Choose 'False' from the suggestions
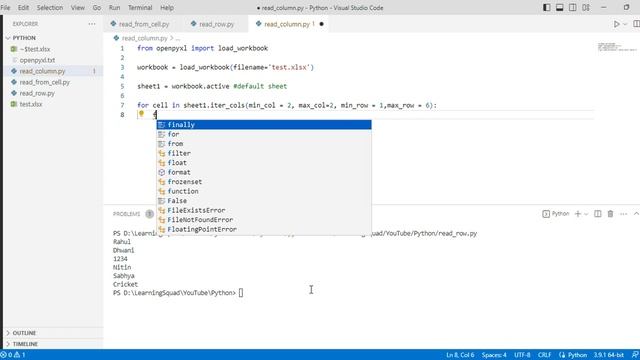 click(x=264, y=201)
